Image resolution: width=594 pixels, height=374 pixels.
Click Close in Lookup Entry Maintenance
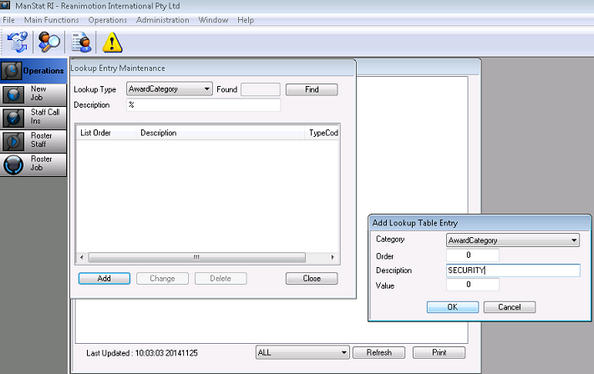point(312,279)
